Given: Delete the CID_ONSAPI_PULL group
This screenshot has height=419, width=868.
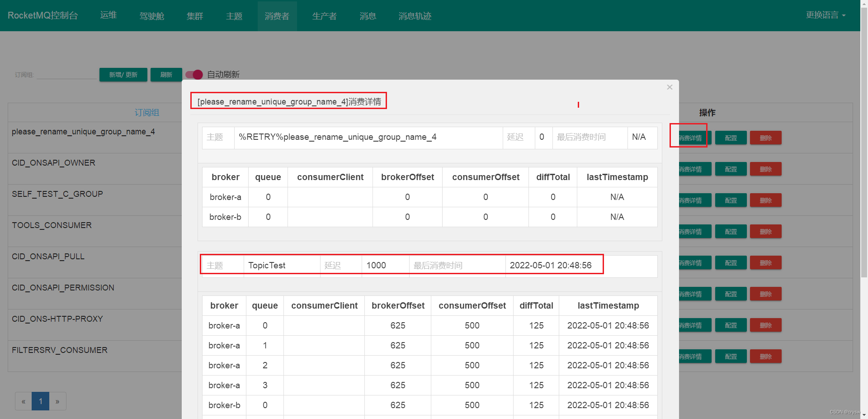Looking at the screenshot, I should coord(766,263).
